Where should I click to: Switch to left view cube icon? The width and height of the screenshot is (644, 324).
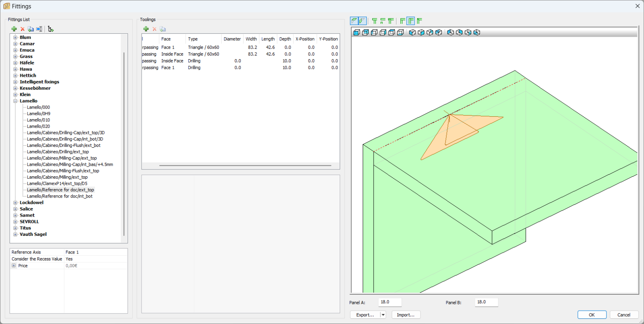pyautogui.click(x=374, y=33)
